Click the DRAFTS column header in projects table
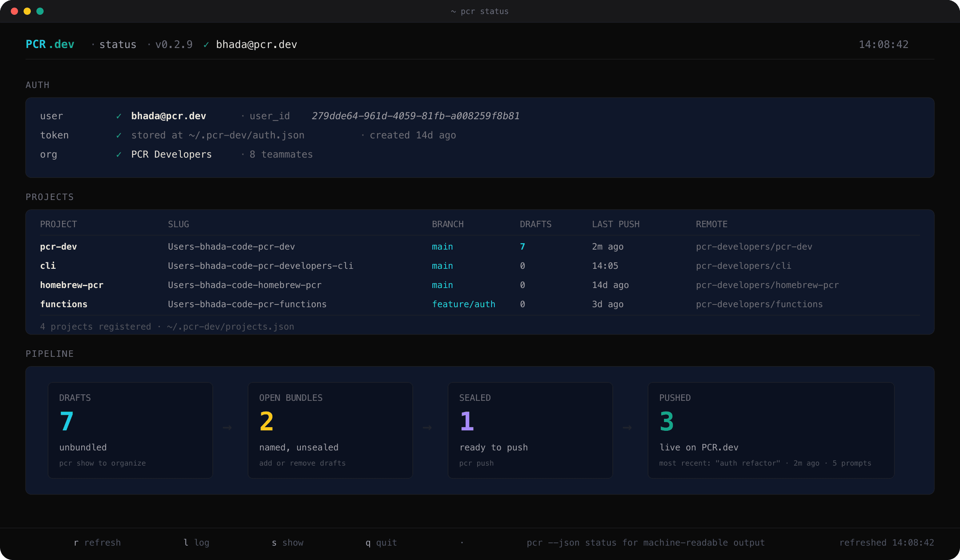The image size is (960, 560). pos(536,224)
